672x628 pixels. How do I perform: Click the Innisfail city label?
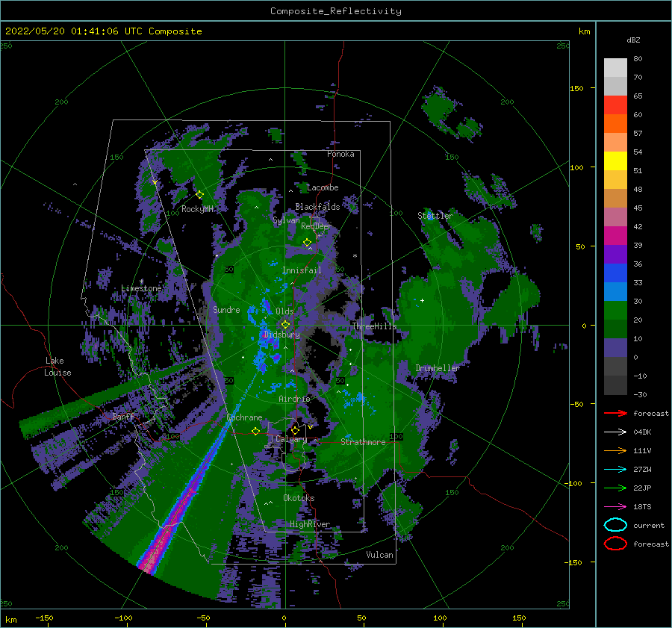point(302,270)
